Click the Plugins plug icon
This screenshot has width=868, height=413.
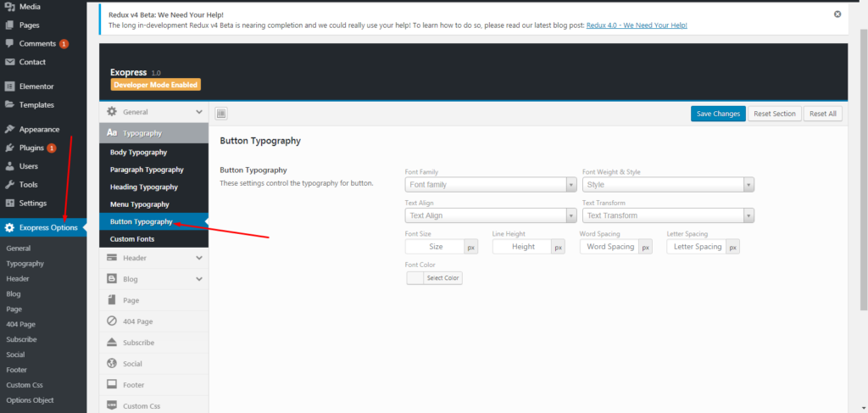9,148
